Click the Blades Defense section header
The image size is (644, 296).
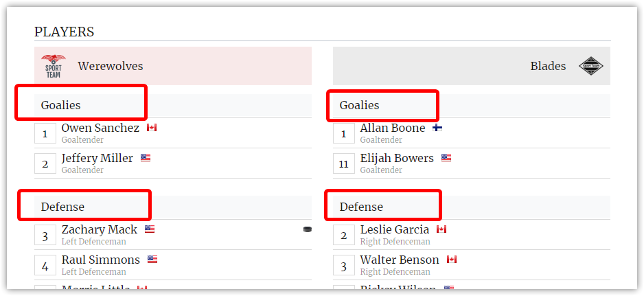[x=472, y=207]
